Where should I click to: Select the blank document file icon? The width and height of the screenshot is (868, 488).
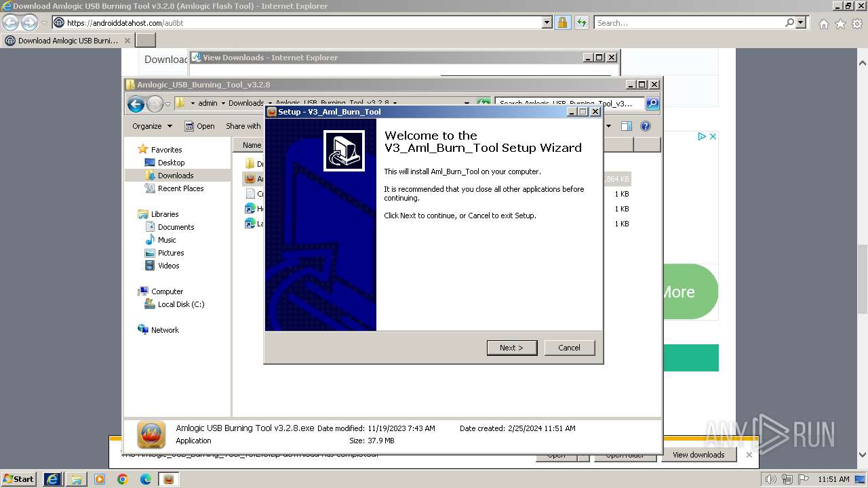tap(250, 194)
